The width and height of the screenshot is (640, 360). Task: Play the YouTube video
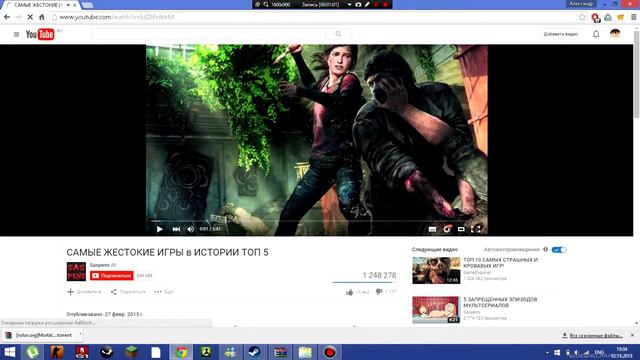[160, 229]
